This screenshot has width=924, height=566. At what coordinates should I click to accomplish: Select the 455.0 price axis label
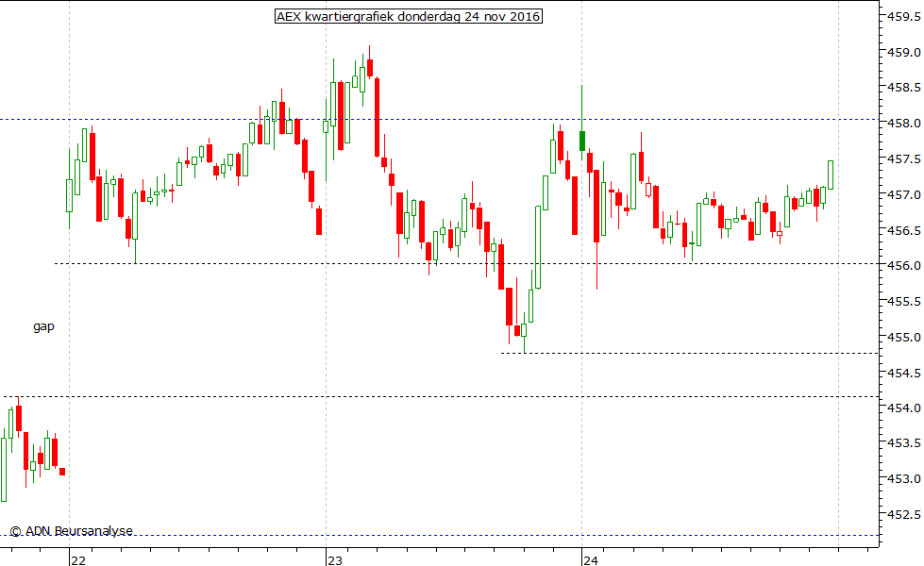pyautogui.click(x=904, y=338)
